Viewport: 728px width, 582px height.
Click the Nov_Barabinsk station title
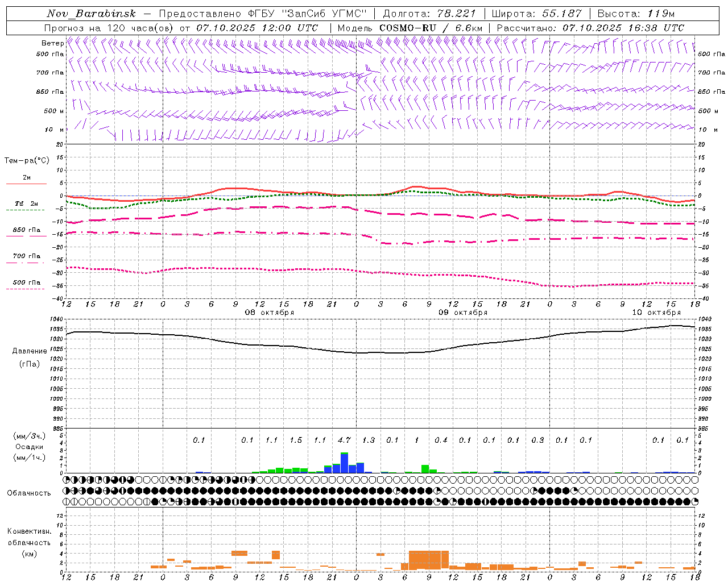pos(91,14)
